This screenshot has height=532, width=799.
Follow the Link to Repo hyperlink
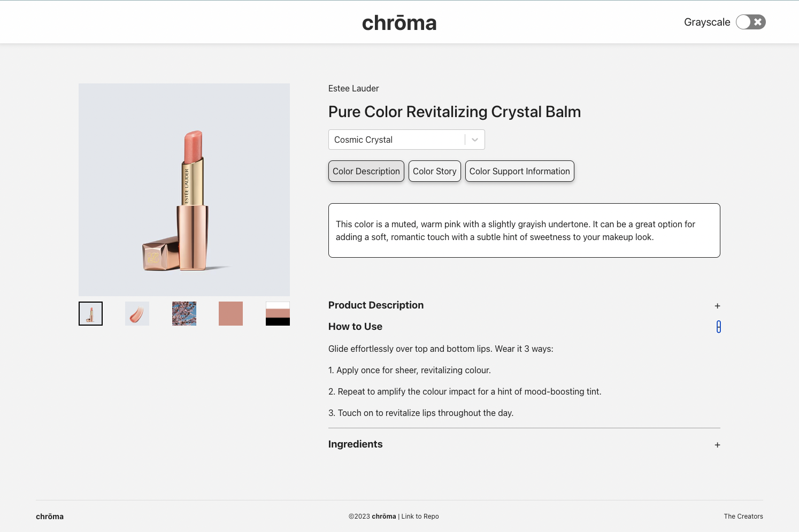pos(420,516)
